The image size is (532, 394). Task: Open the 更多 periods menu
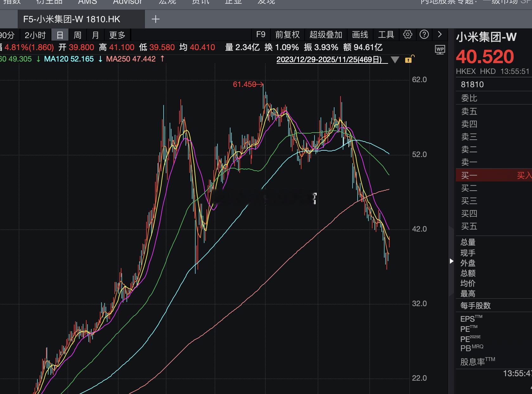point(117,35)
